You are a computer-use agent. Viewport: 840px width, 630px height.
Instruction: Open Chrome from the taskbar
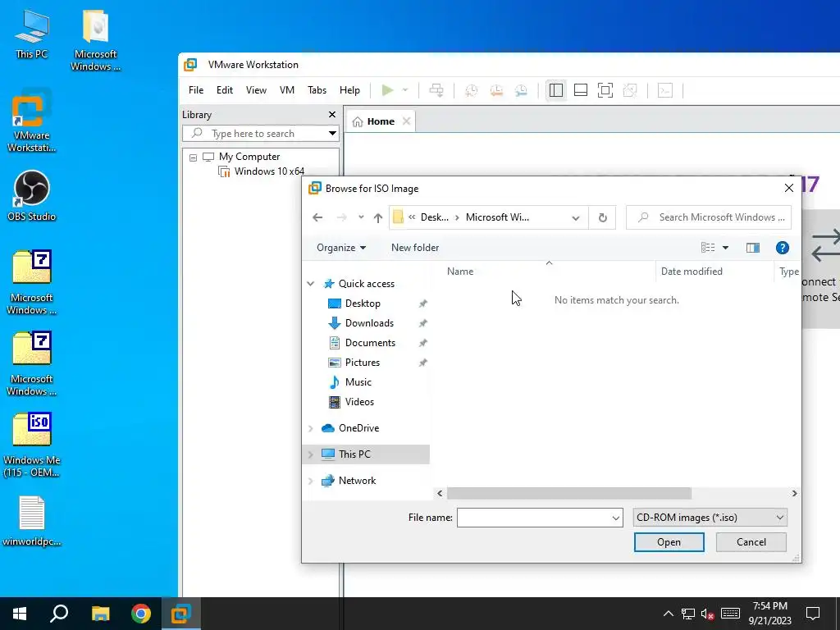[141, 614]
